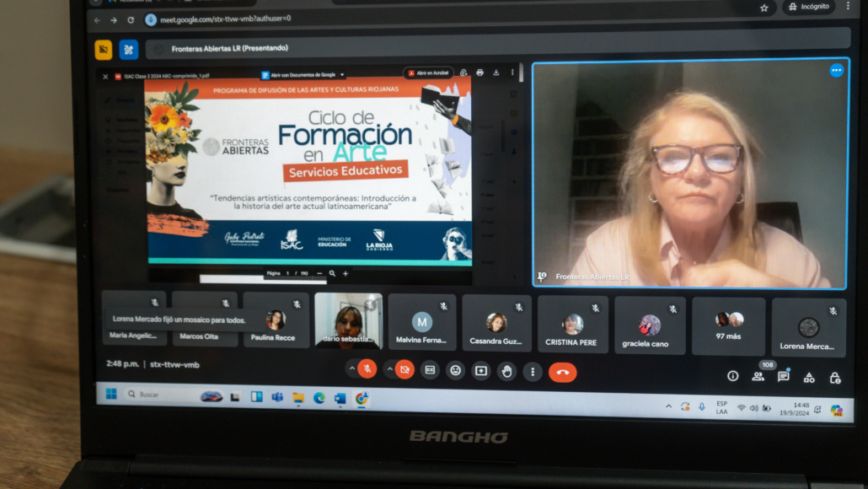Image resolution: width=868 pixels, height=489 pixels.
Task: Click the PDF page number field
Action: click(288, 273)
